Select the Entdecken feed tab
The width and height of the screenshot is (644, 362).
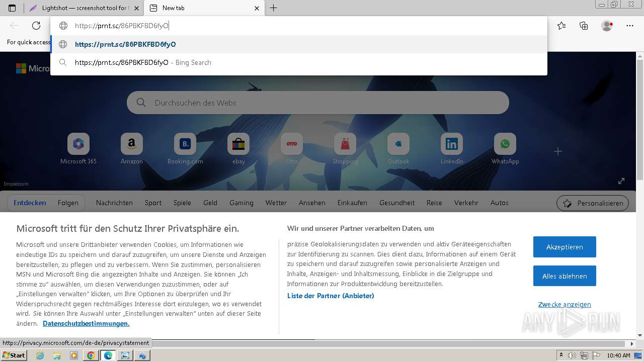(x=30, y=203)
